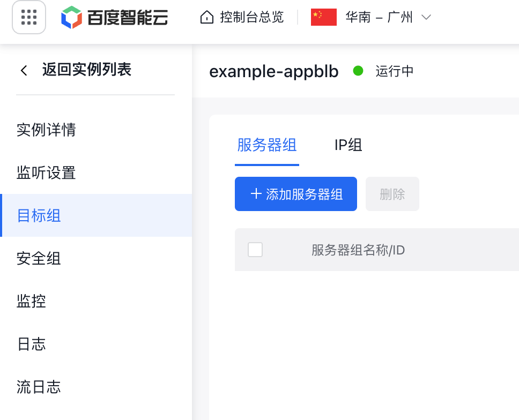519x420 pixels.
Task: Click the plus icon on 添加服务器组
Action: click(x=256, y=193)
